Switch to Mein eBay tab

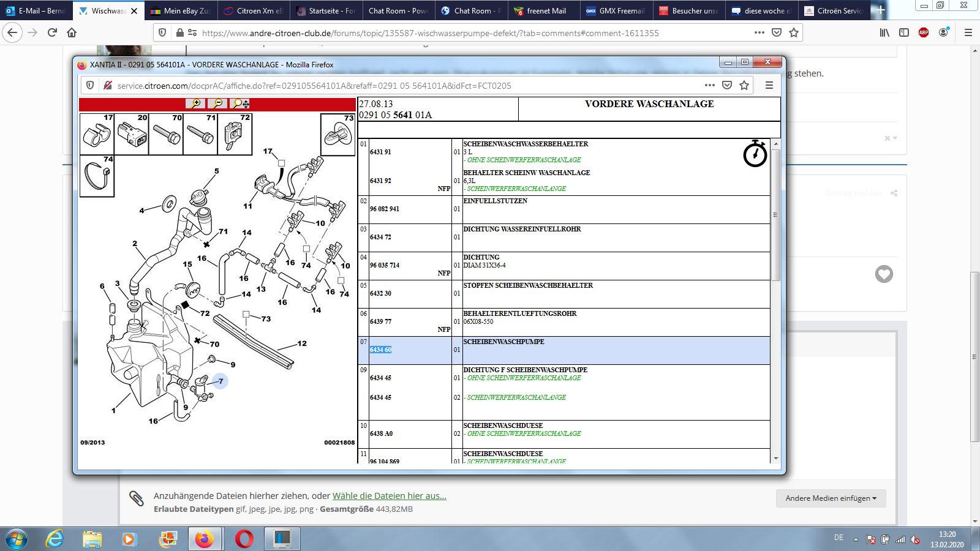click(181, 11)
